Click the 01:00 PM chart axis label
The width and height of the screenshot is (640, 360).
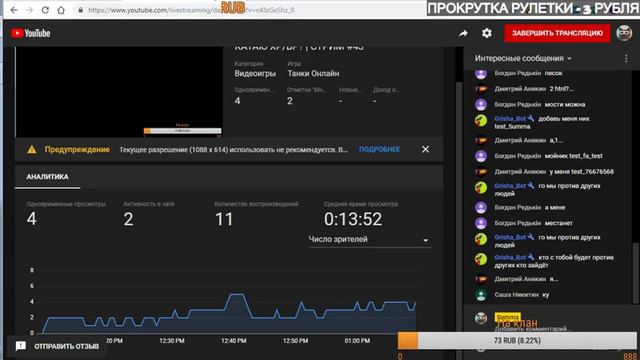tap(357, 340)
